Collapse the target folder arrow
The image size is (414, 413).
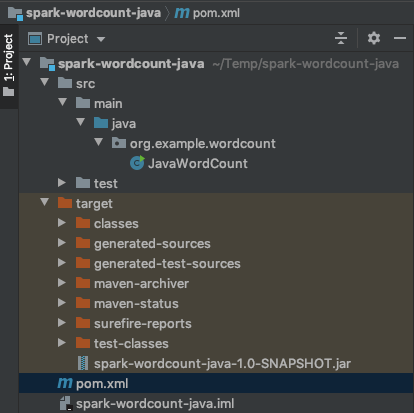click(45, 202)
